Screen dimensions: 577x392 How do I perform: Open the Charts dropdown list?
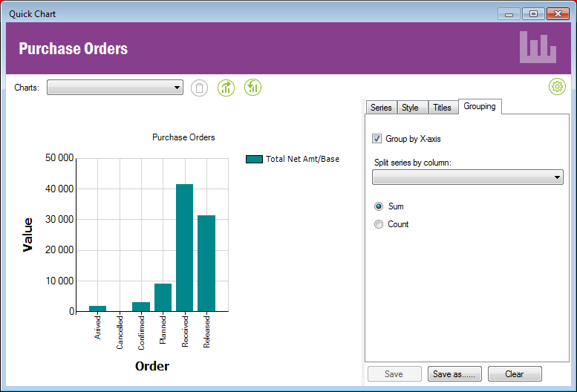pos(115,88)
